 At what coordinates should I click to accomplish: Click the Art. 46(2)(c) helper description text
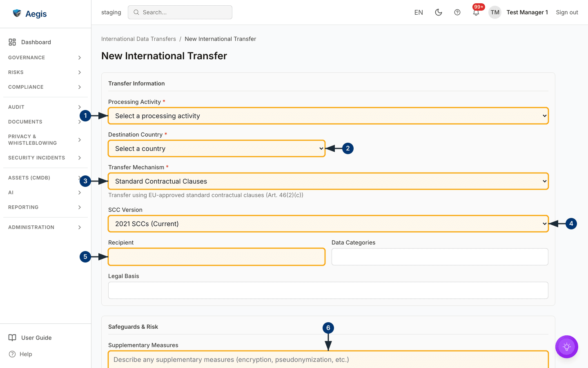(x=205, y=195)
